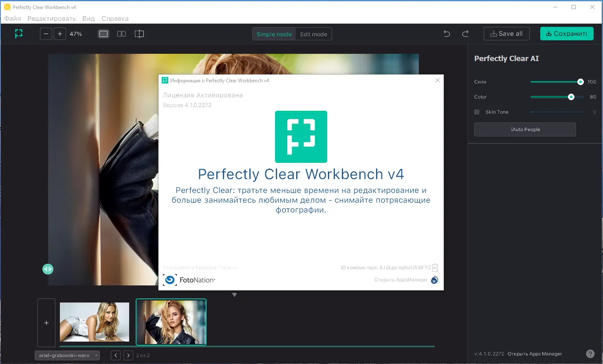The height and width of the screenshot is (364, 603).
Task: Click the green Сохранить button
Action: coord(567,34)
